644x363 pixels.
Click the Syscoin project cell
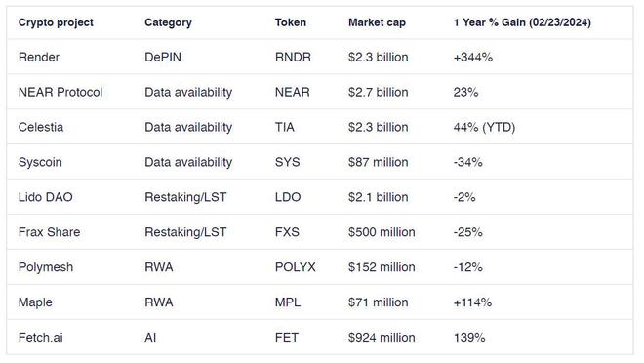coord(40,162)
